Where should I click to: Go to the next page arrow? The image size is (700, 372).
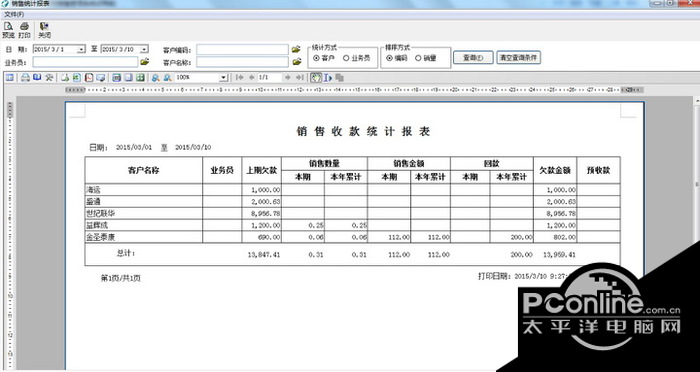[288, 78]
